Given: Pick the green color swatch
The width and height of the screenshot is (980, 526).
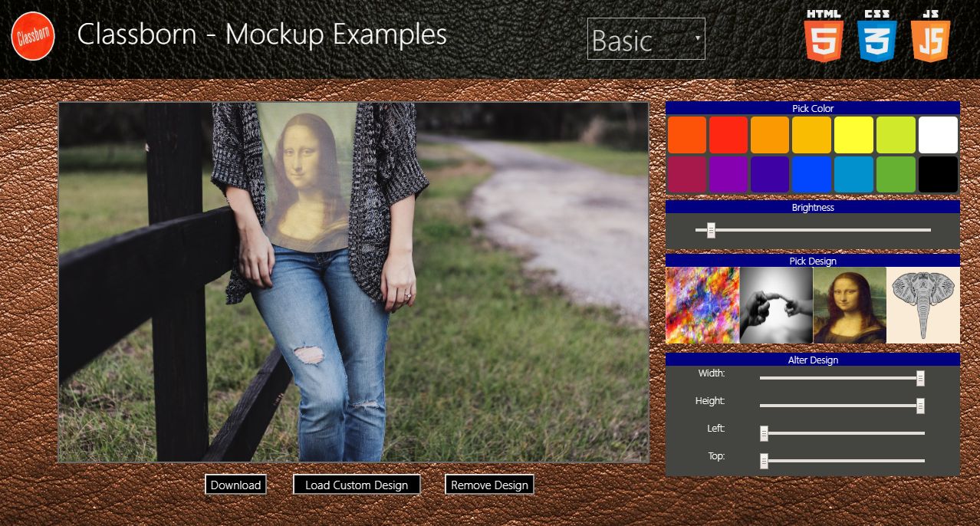Looking at the screenshot, I should click(896, 174).
